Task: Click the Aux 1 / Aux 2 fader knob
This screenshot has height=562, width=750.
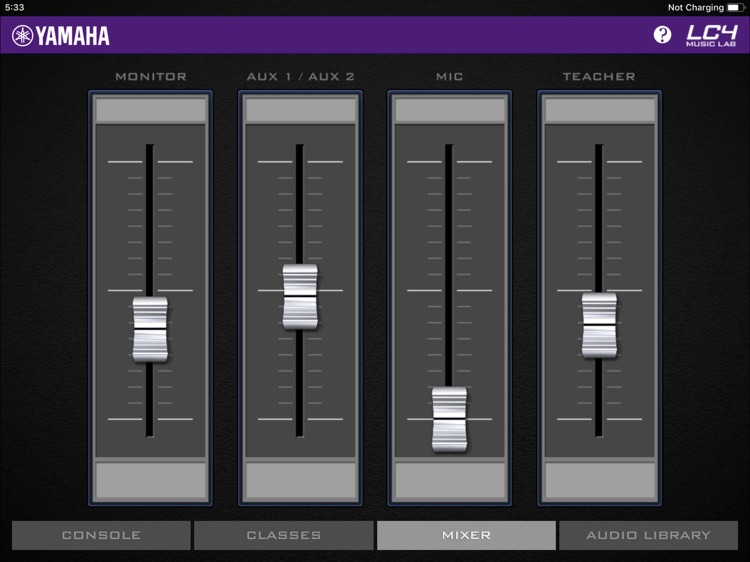Action: [300, 297]
